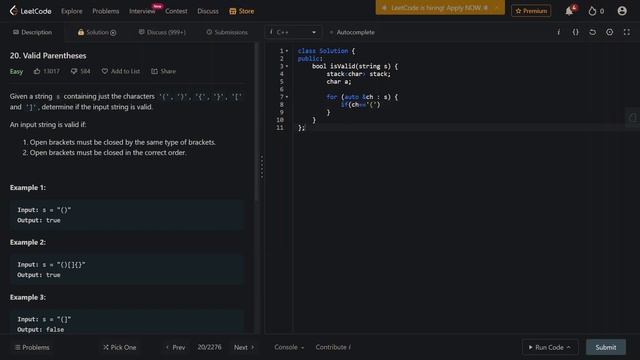Click the LeetCode is hiring banner
Image resolution: width=640 pixels, height=360 pixels.
[x=440, y=8]
